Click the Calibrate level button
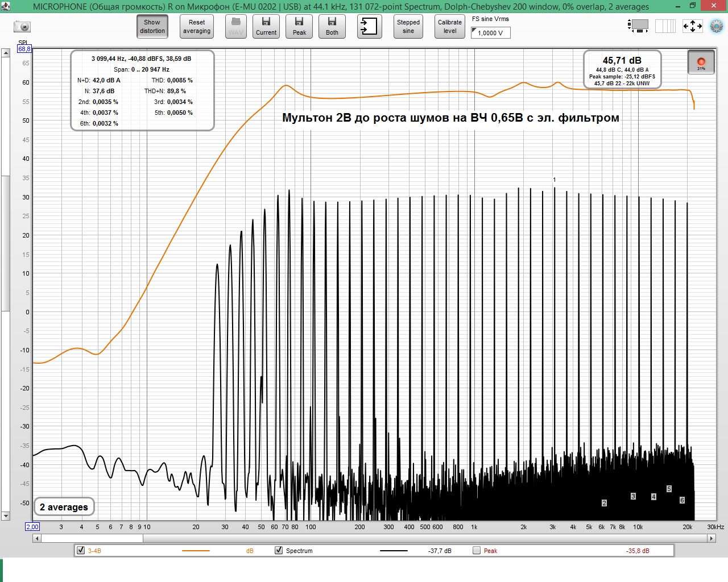The height and width of the screenshot is (582, 728). point(450,26)
